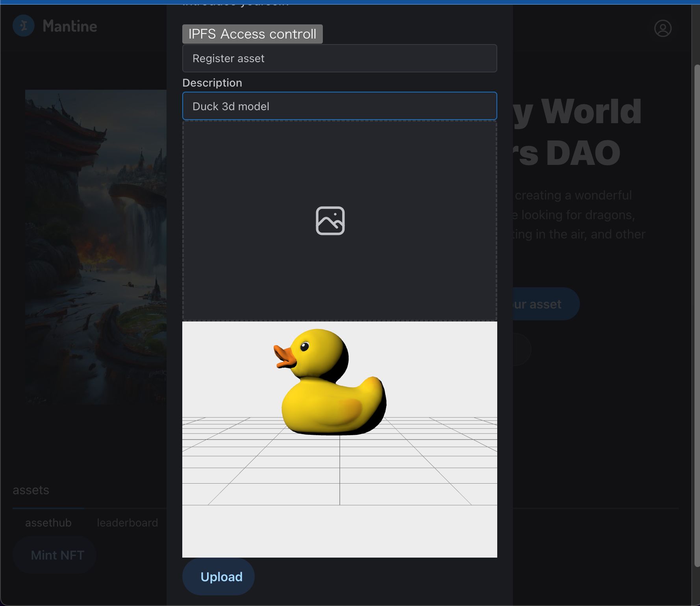Screen dimensions: 700x606
Task: Click the assets heading text
Action: coord(31,490)
